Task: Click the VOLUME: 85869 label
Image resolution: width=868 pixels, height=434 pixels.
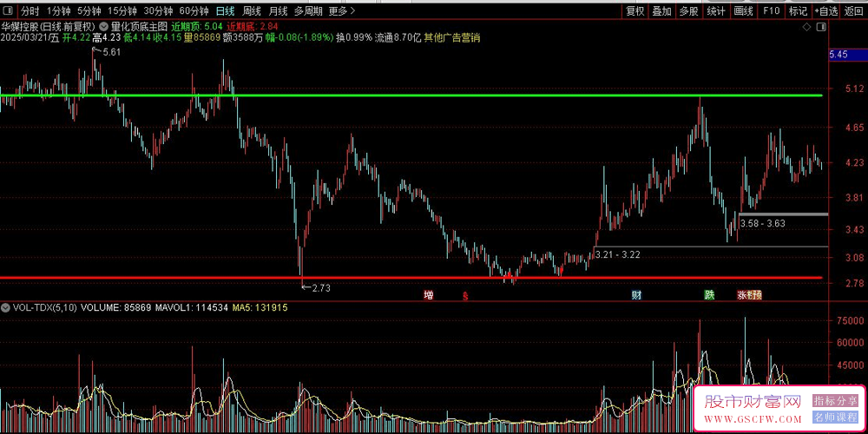Action: point(116,307)
